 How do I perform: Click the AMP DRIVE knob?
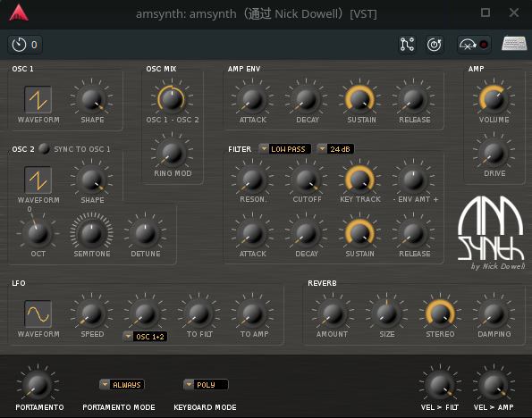[494, 153]
